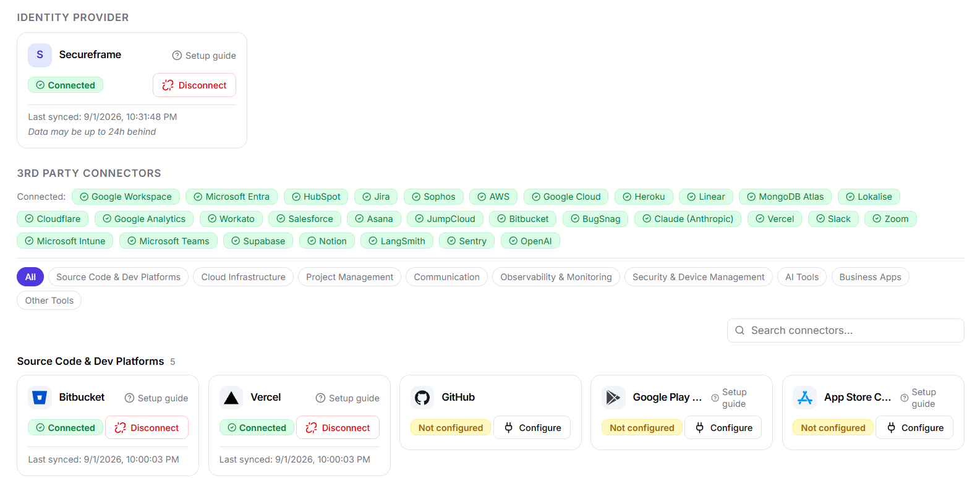
Task: Click the Claude (Anthropic) connected chip
Action: (x=688, y=219)
